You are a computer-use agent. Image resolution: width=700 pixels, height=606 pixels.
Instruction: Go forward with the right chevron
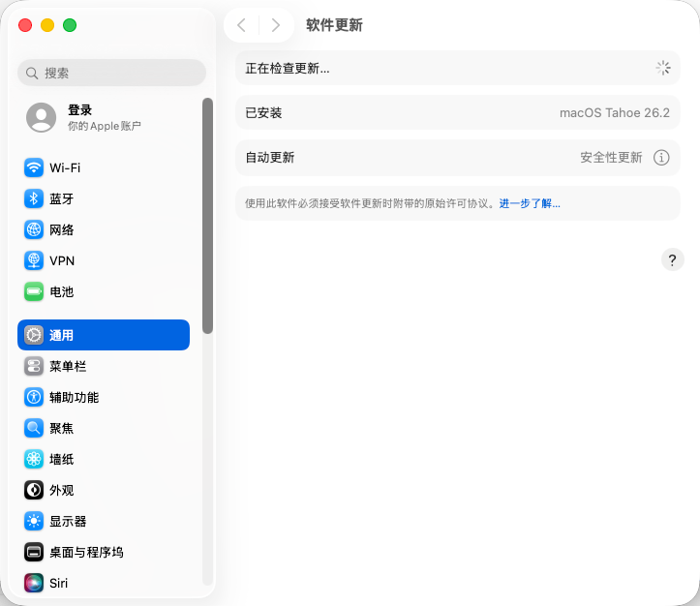276,25
